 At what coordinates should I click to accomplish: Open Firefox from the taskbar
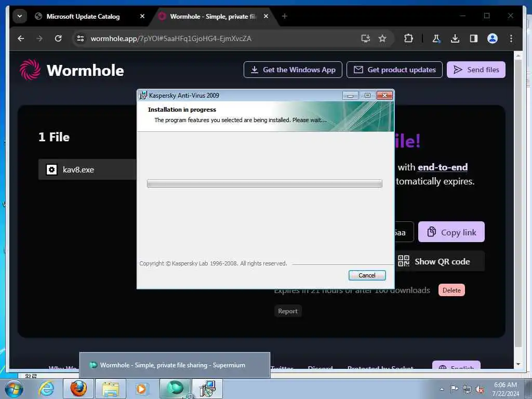pyautogui.click(x=78, y=389)
